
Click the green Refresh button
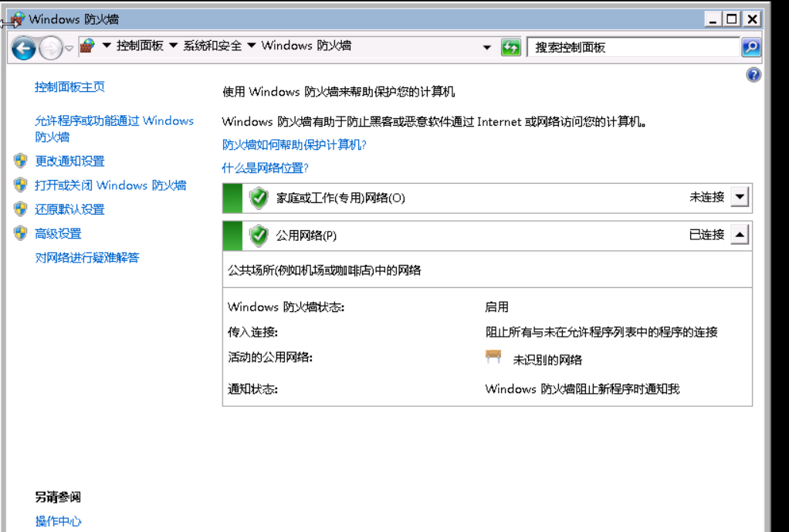511,48
